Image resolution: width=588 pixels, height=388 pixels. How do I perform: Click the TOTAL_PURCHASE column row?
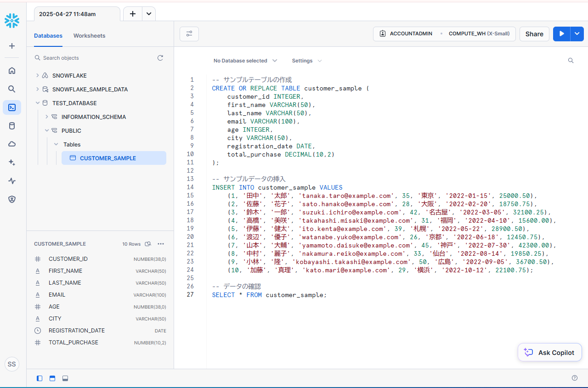tap(100, 343)
